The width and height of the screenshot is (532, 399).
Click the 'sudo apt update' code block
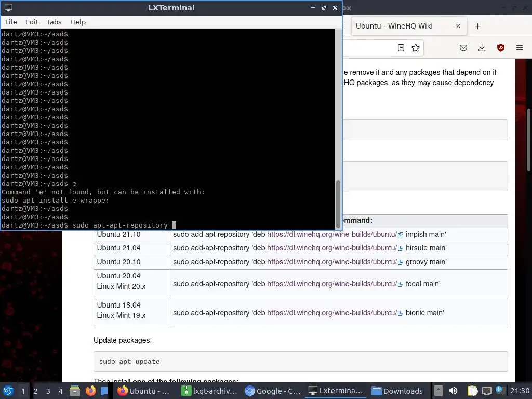click(301, 362)
